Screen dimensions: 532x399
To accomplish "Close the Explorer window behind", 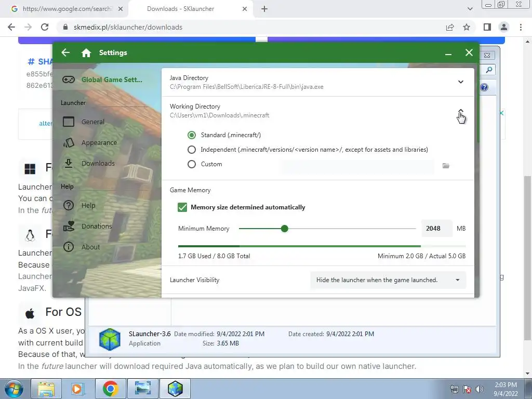I will (487, 55).
